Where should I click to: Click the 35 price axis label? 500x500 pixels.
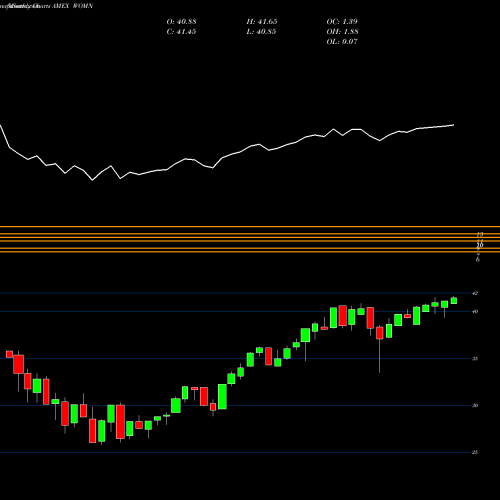[x=475, y=359]
